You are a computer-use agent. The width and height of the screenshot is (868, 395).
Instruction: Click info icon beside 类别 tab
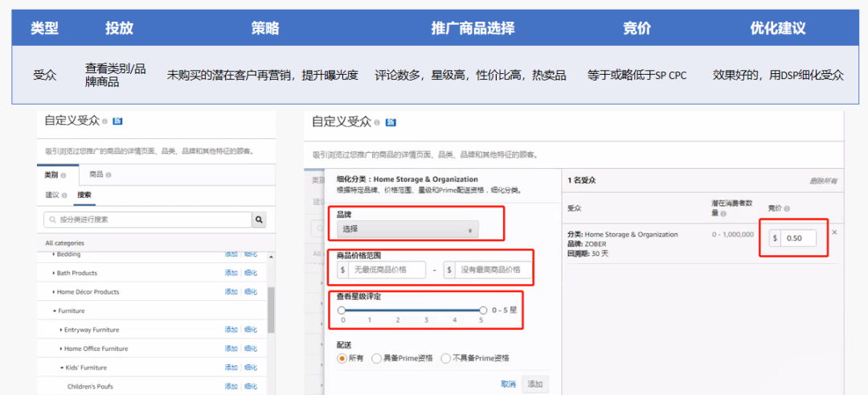[x=63, y=175]
